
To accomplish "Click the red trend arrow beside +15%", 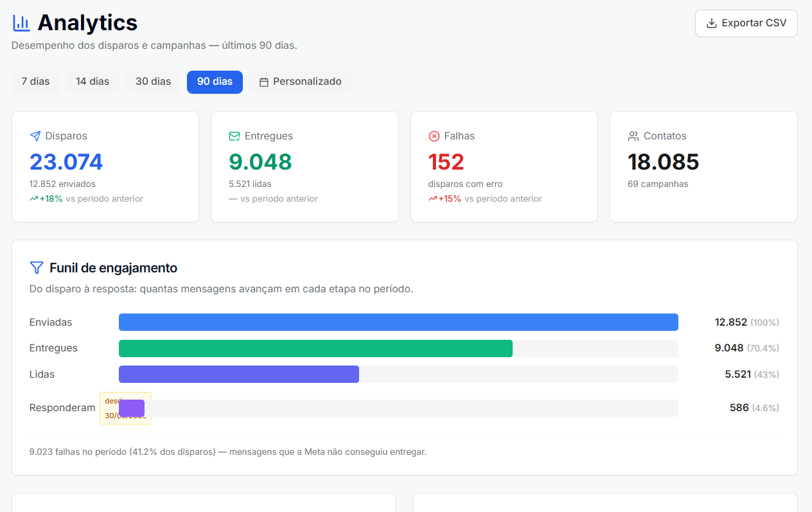I will [433, 199].
